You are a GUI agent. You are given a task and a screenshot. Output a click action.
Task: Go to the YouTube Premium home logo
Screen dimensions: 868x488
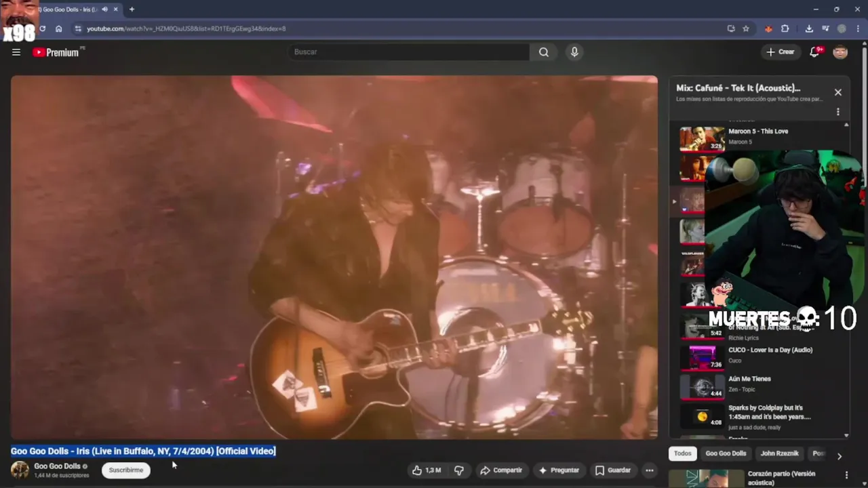click(x=57, y=52)
